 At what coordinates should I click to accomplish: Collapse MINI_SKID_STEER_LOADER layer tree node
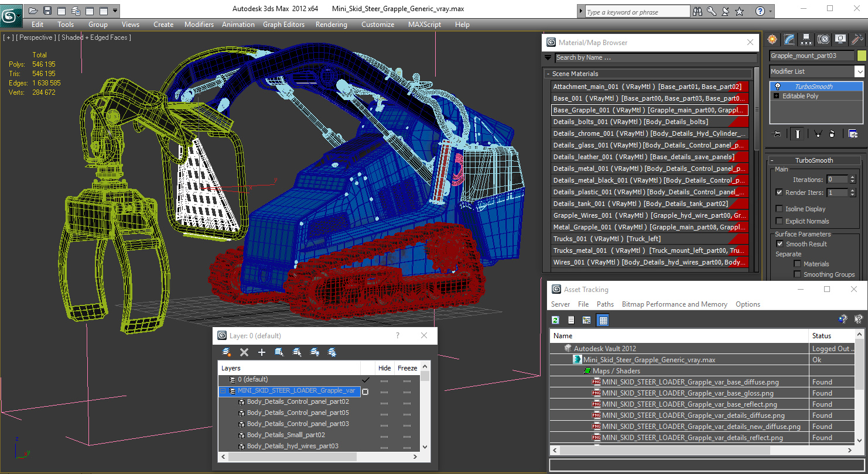click(223, 391)
